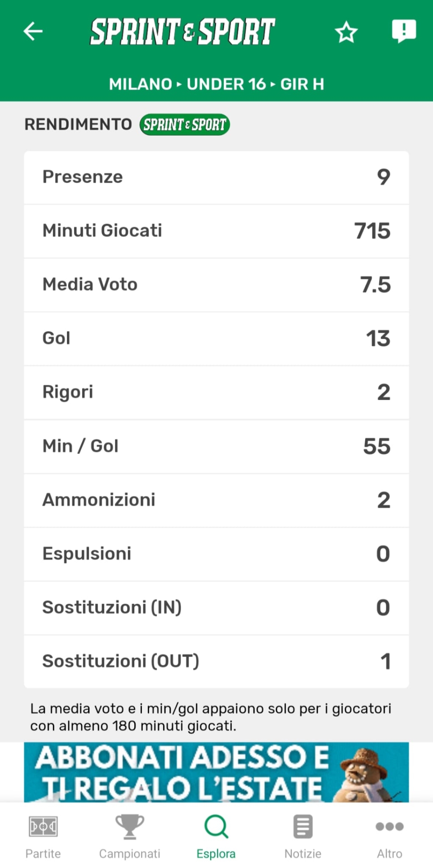Select the Presenze stat row
This screenshot has height=868, width=433.
[216, 177]
